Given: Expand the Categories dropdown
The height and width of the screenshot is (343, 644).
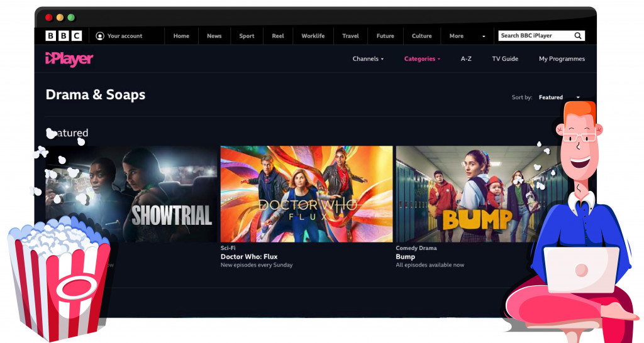Looking at the screenshot, I should coord(422,59).
